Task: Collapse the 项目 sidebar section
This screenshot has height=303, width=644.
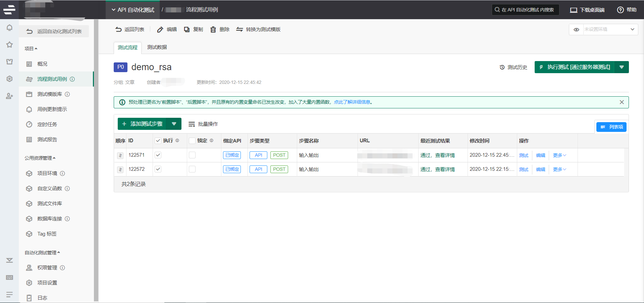Action: (31, 49)
